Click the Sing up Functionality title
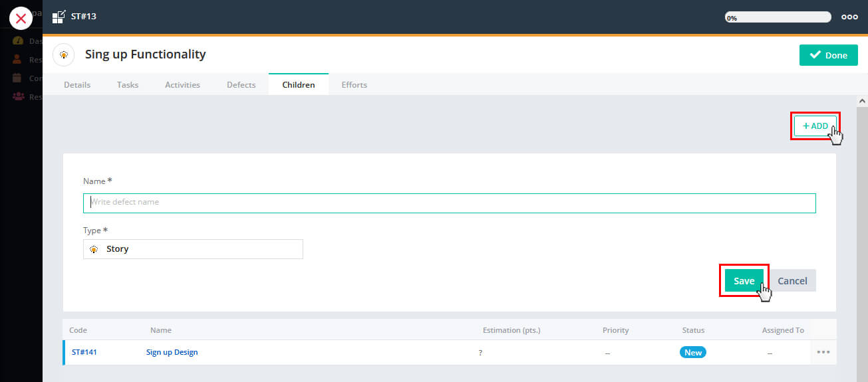The width and height of the screenshot is (868, 382). (146, 54)
